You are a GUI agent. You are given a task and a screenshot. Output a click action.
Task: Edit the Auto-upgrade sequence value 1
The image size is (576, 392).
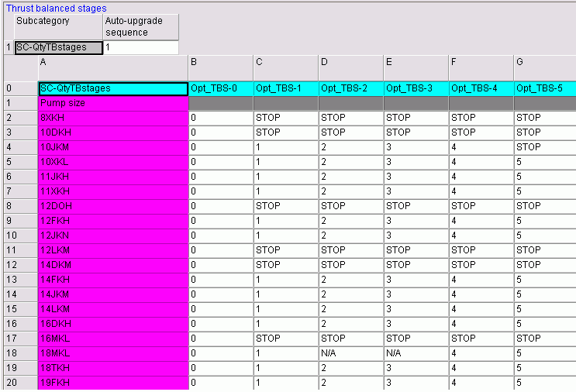click(x=141, y=48)
